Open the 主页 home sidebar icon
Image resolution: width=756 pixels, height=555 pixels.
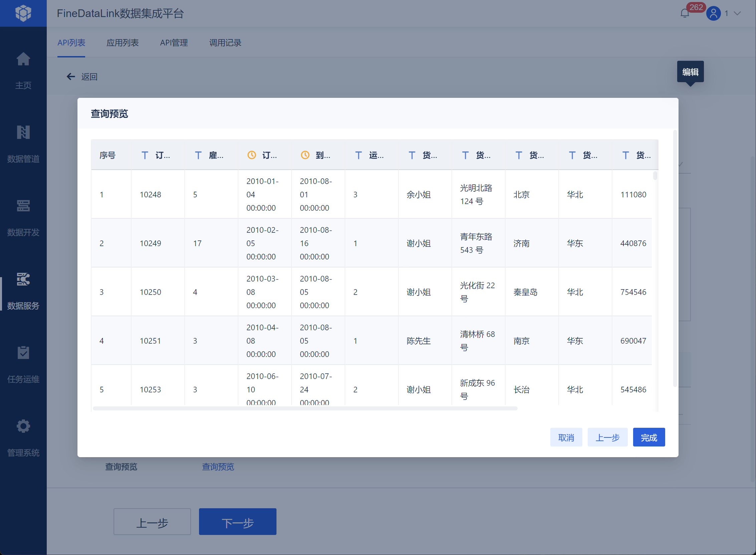[23, 60]
